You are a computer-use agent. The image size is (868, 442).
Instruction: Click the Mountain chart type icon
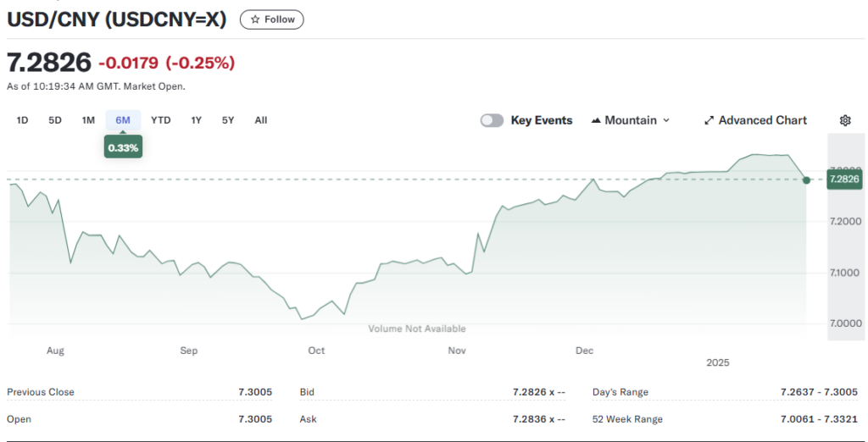[595, 120]
